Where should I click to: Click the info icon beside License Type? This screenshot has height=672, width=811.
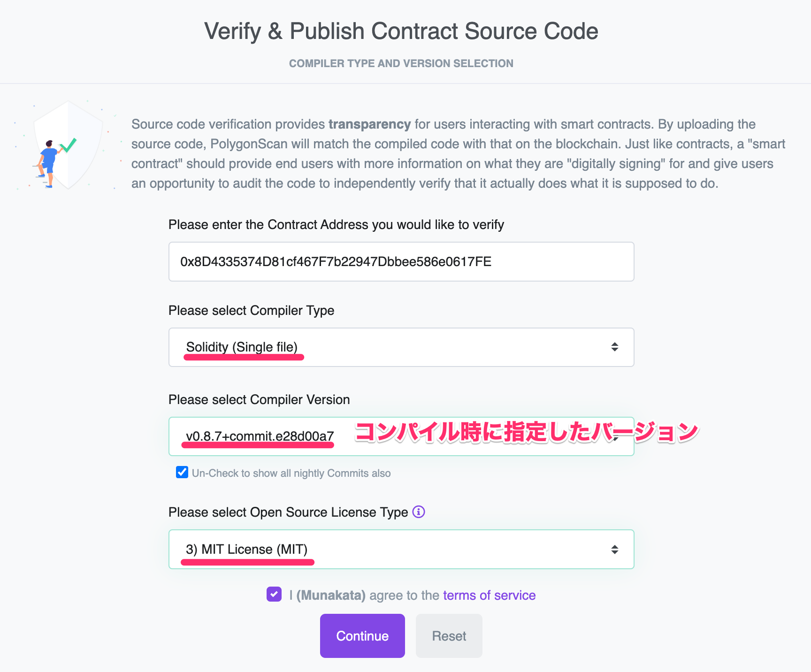pos(419,512)
